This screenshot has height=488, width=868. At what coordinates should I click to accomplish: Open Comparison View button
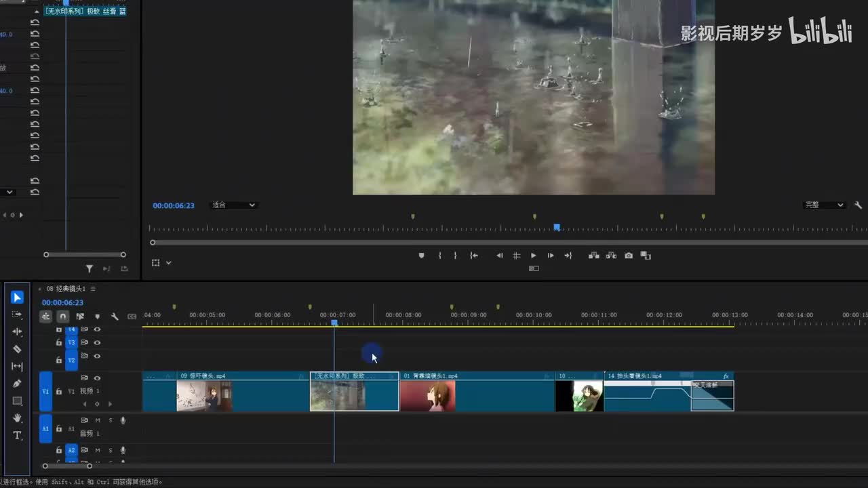(x=646, y=256)
